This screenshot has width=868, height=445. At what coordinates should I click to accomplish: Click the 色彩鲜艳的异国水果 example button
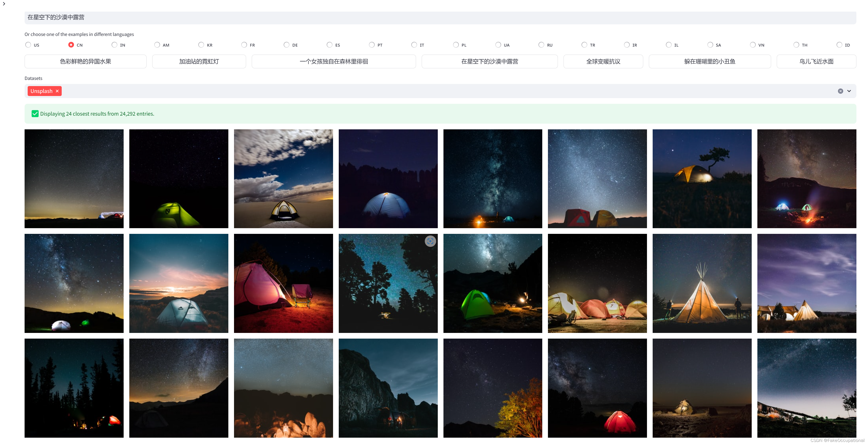tap(85, 61)
